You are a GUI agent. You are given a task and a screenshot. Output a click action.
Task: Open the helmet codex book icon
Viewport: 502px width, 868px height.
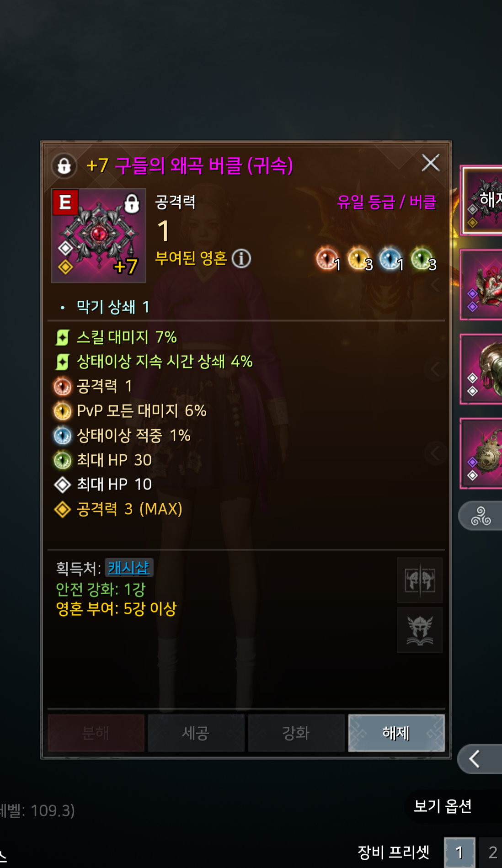(x=420, y=630)
